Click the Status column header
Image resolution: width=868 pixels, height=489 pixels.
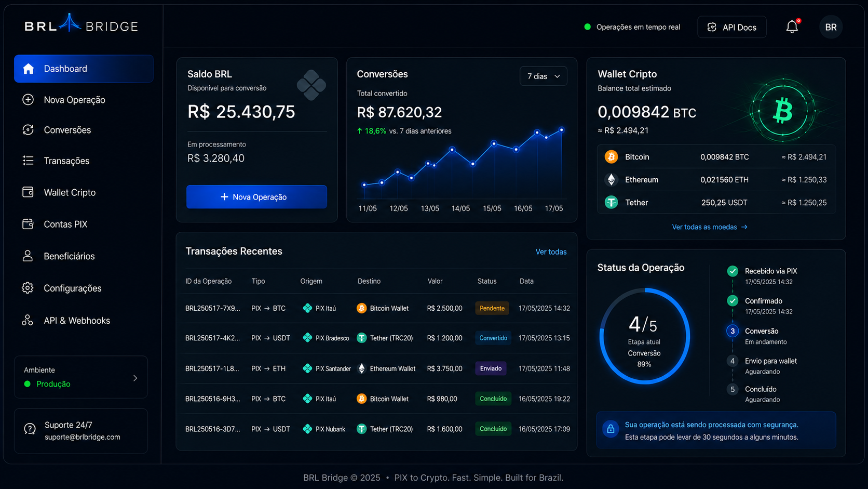pyautogui.click(x=487, y=281)
